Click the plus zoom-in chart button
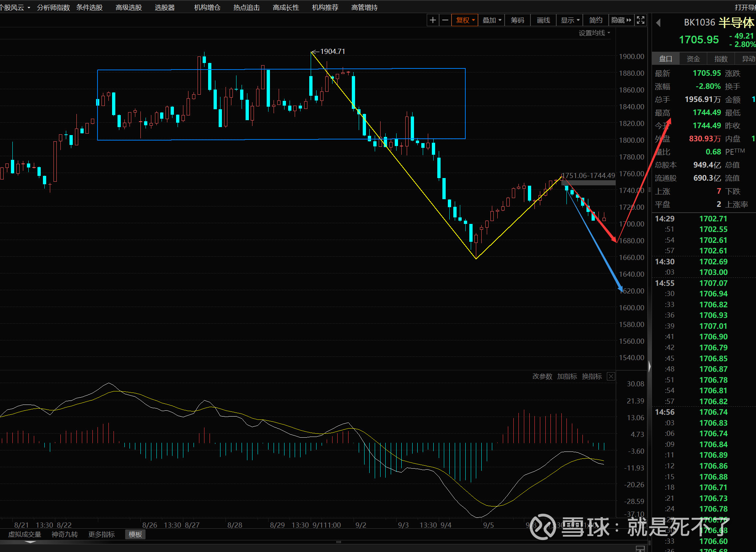This screenshot has height=552, width=756. point(433,20)
